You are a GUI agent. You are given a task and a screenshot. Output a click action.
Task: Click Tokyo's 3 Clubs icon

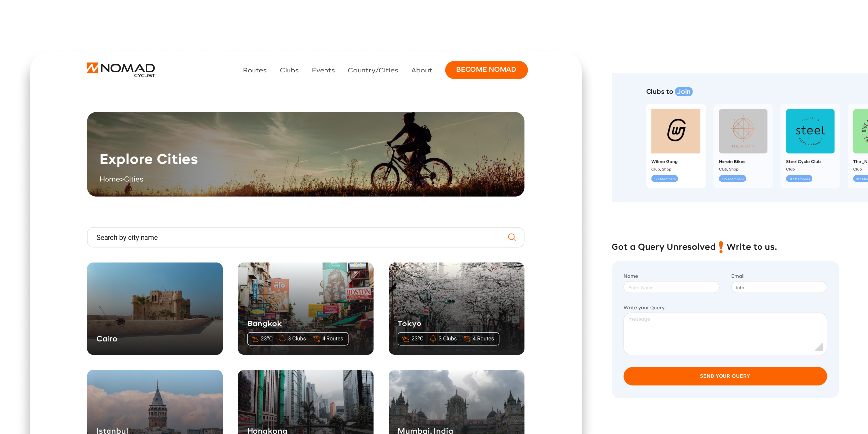pyautogui.click(x=433, y=339)
